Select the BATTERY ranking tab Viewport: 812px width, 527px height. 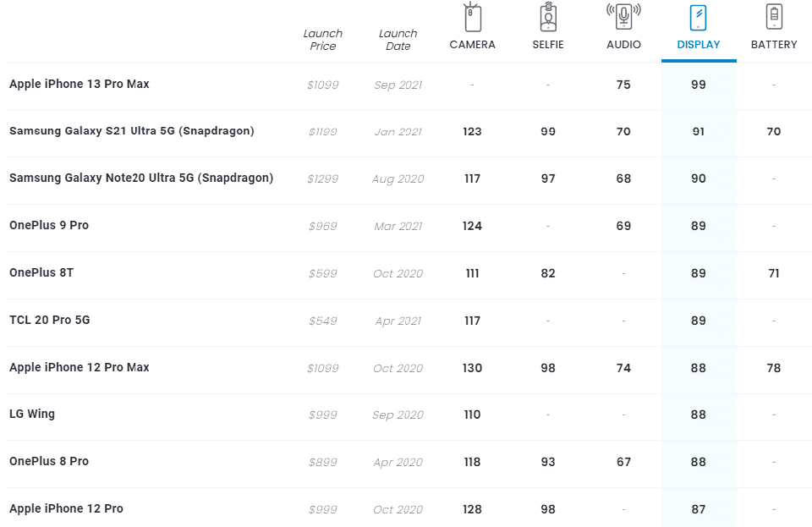click(774, 45)
